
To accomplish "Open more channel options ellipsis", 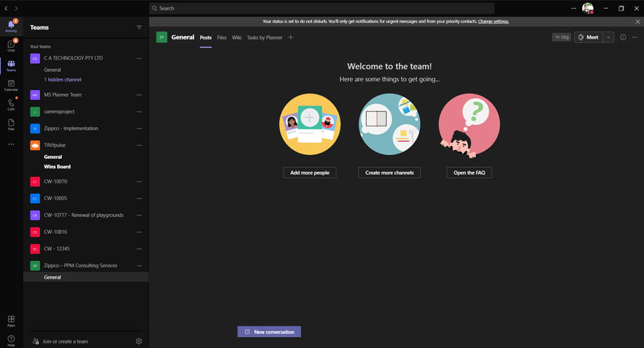I will (634, 37).
